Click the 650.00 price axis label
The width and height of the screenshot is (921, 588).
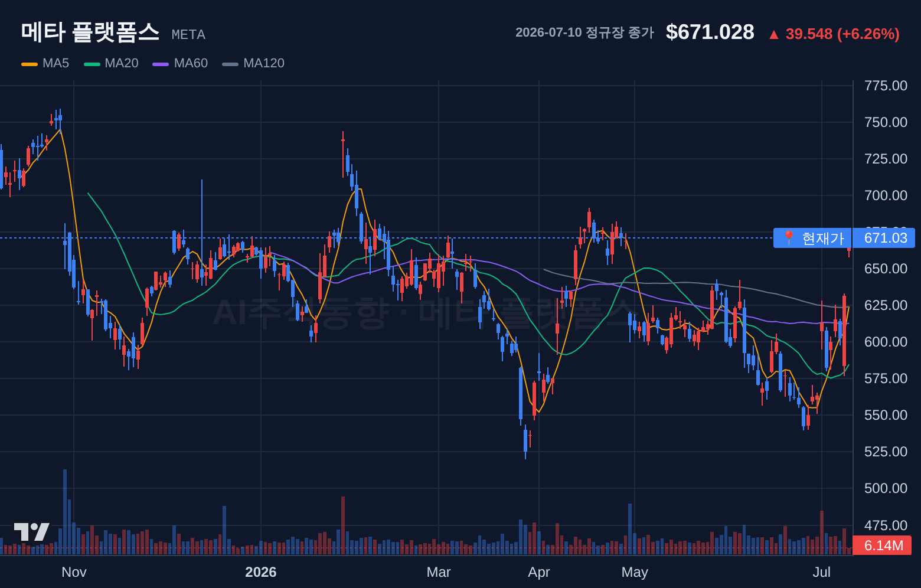pyautogui.click(x=886, y=269)
